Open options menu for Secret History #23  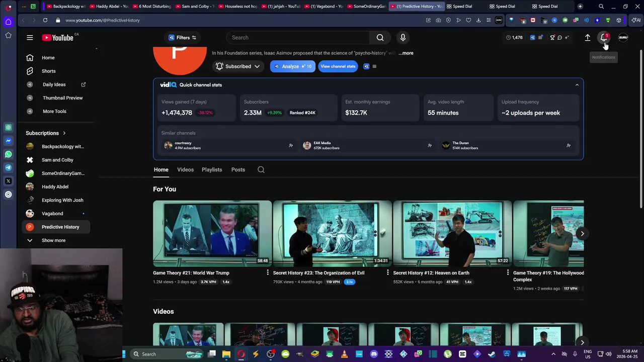click(x=387, y=273)
